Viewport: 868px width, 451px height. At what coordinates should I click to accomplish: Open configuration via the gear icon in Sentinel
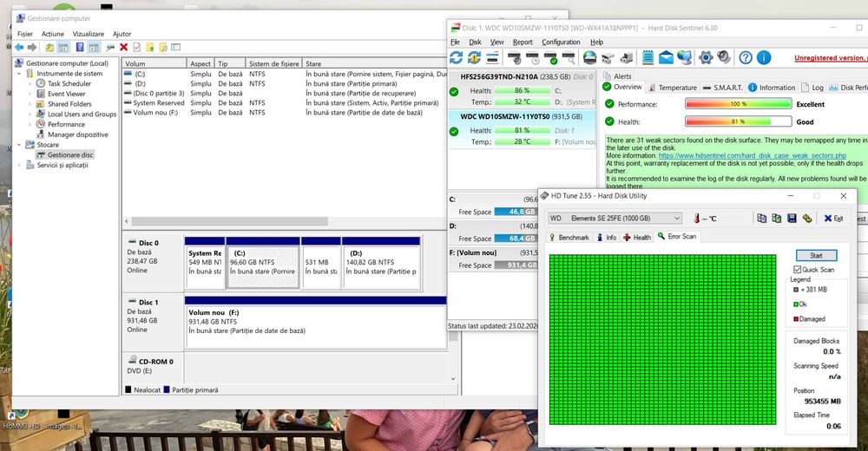706,57
